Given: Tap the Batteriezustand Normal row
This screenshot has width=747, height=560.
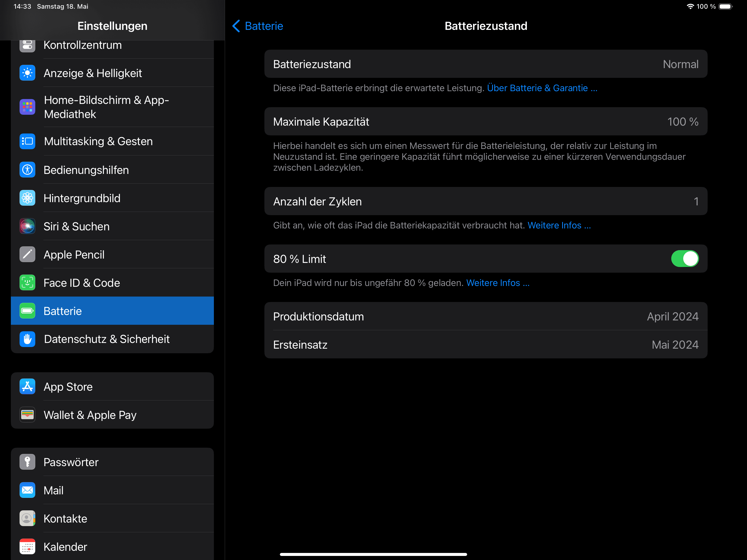Looking at the screenshot, I should [486, 64].
